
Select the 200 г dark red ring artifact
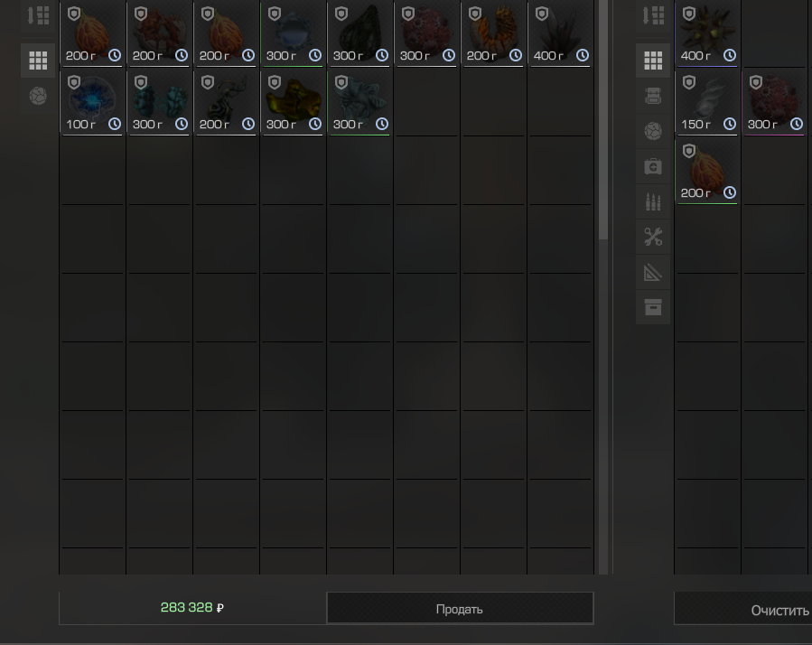tap(159, 33)
